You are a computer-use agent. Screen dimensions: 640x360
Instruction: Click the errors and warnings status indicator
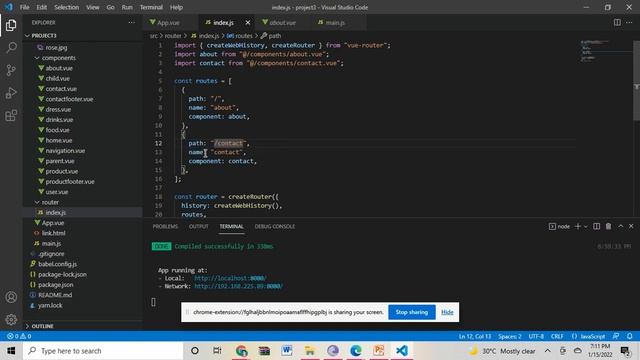click(19, 336)
